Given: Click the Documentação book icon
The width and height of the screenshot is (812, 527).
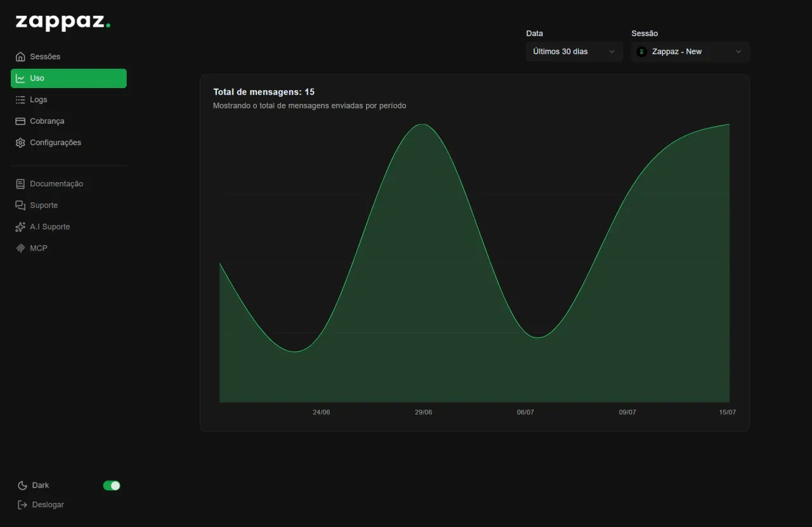Looking at the screenshot, I should [x=20, y=184].
